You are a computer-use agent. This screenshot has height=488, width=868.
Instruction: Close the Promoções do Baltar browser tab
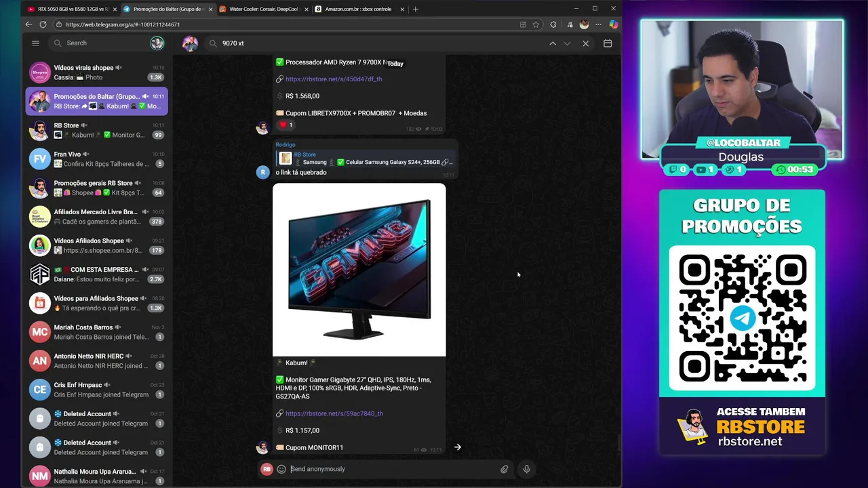(x=210, y=9)
